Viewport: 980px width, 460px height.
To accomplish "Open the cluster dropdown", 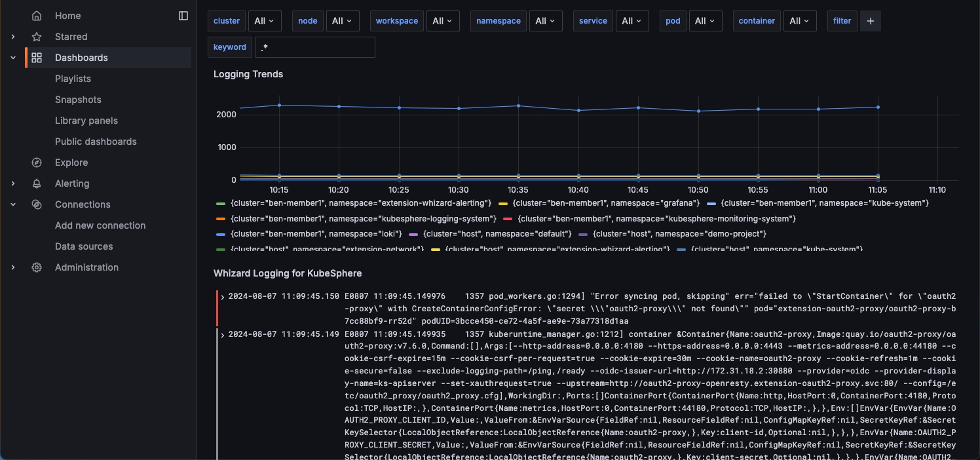I will [x=265, y=21].
